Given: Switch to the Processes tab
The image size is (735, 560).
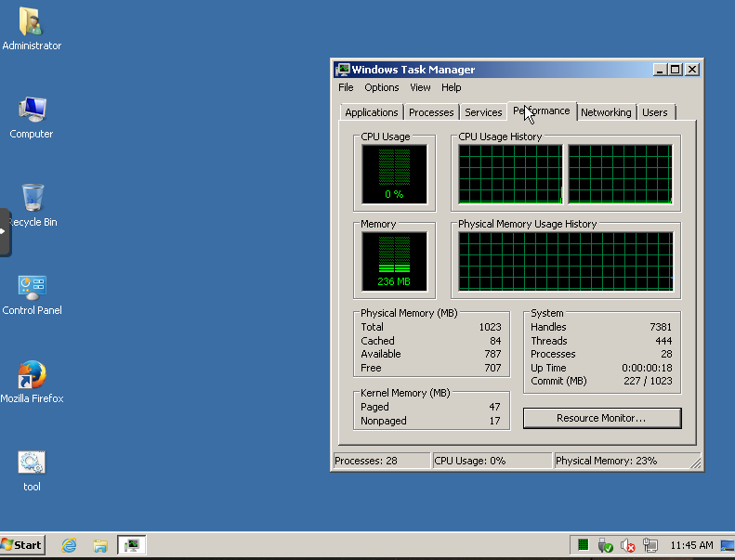Looking at the screenshot, I should (x=431, y=112).
